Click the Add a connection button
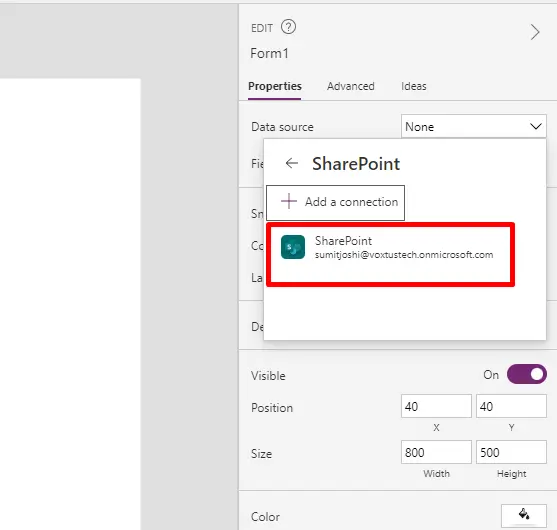557x530 pixels. pyautogui.click(x=335, y=202)
